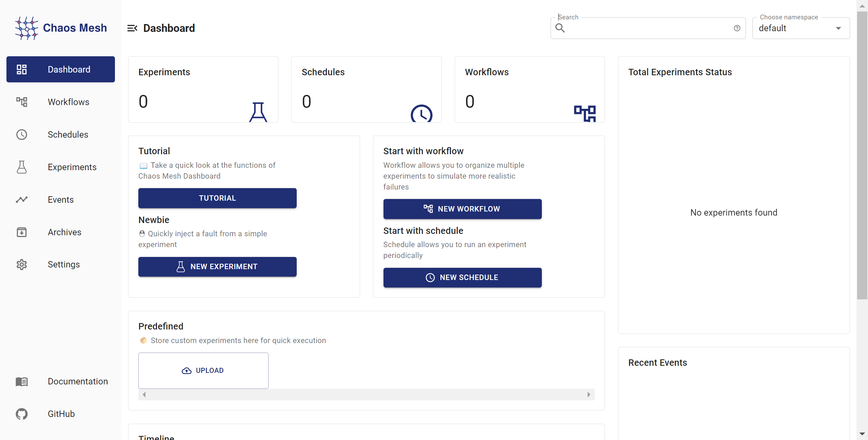Image resolution: width=868 pixels, height=440 pixels.
Task: Click inside the Search input field
Action: coord(648,28)
